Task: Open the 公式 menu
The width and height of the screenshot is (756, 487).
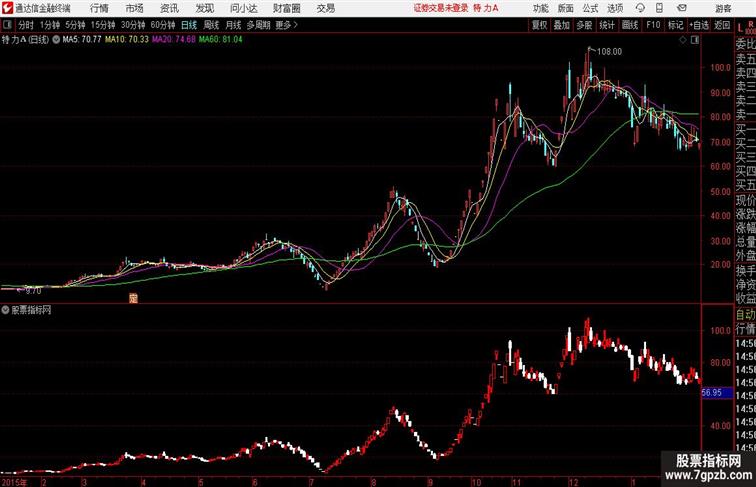Action: 590,8
